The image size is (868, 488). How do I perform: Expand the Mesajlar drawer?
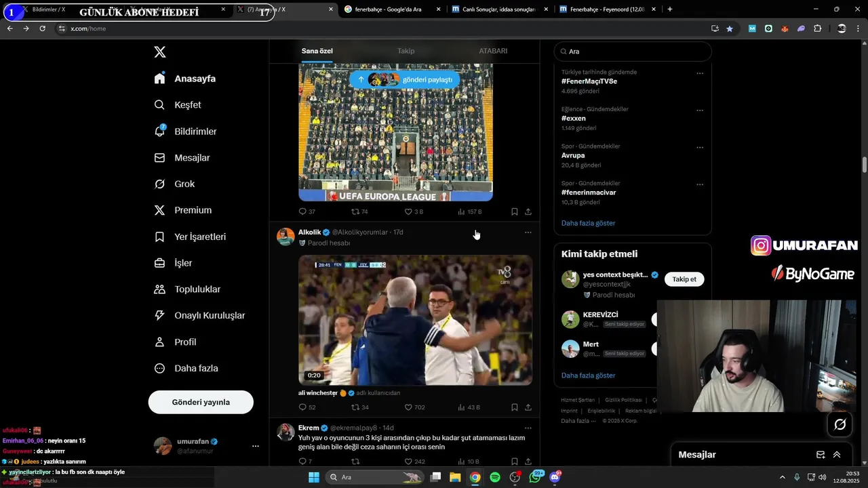click(837, 455)
